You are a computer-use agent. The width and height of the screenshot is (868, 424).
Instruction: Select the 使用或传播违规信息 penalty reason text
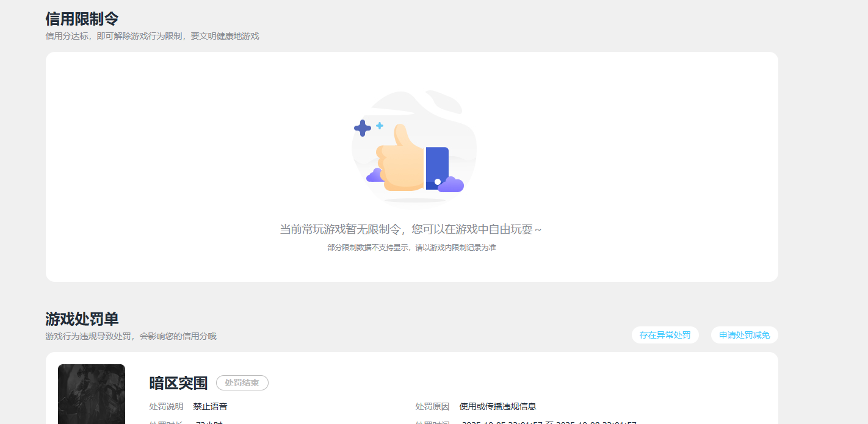coord(497,406)
